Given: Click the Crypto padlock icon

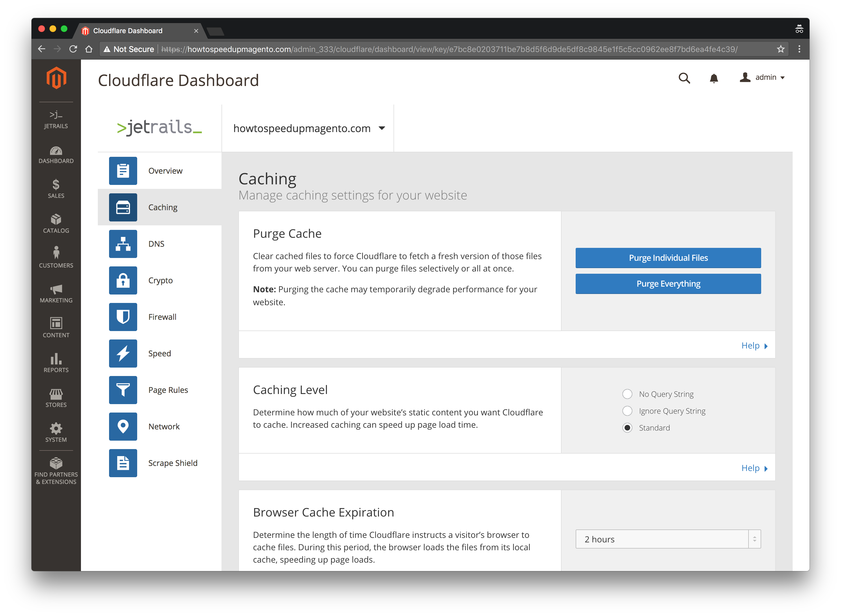Looking at the screenshot, I should [123, 280].
